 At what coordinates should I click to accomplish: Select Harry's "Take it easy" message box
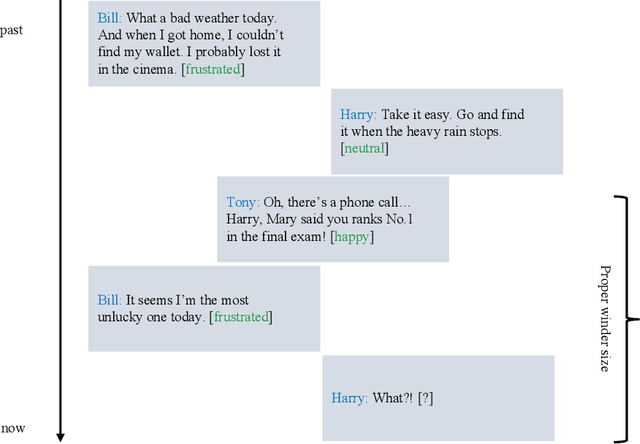(447, 132)
